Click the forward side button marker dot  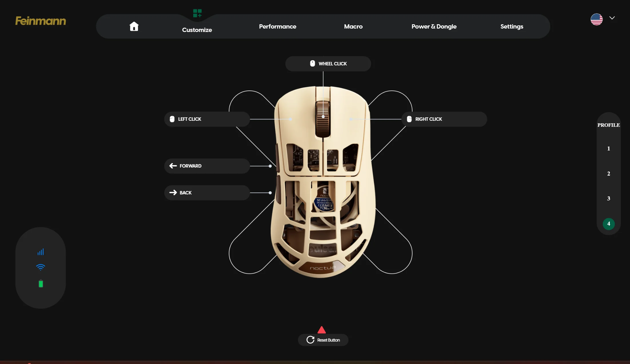pos(270,166)
